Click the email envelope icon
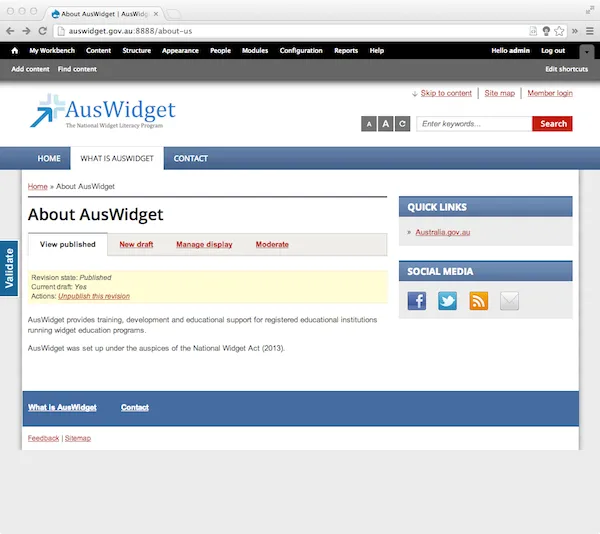The height and width of the screenshot is (534, 600). point(509,301)
